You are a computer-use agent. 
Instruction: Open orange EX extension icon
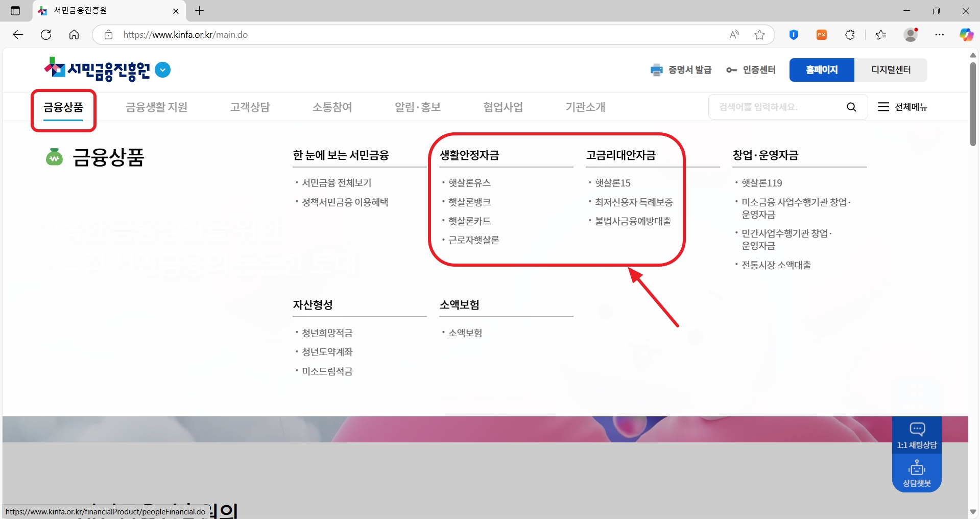click(822, 35)
